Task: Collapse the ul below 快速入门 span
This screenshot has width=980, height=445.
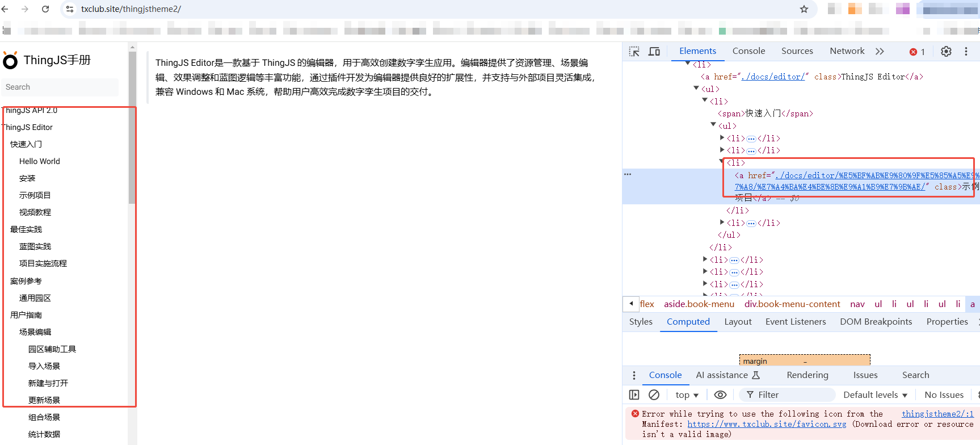Action: (713, 125)
